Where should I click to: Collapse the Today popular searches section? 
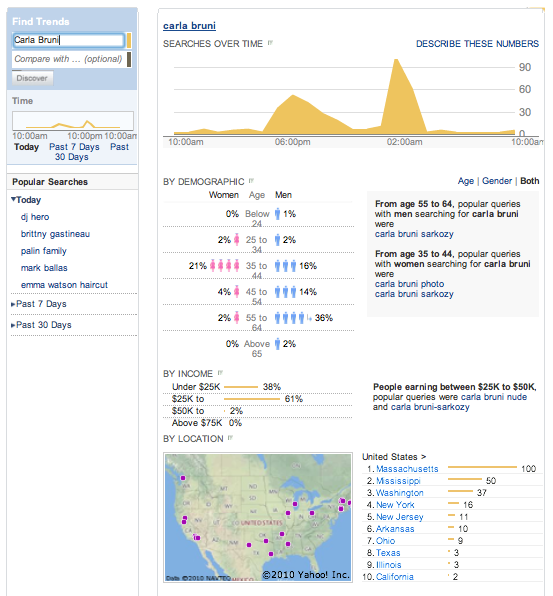point(14,199)
